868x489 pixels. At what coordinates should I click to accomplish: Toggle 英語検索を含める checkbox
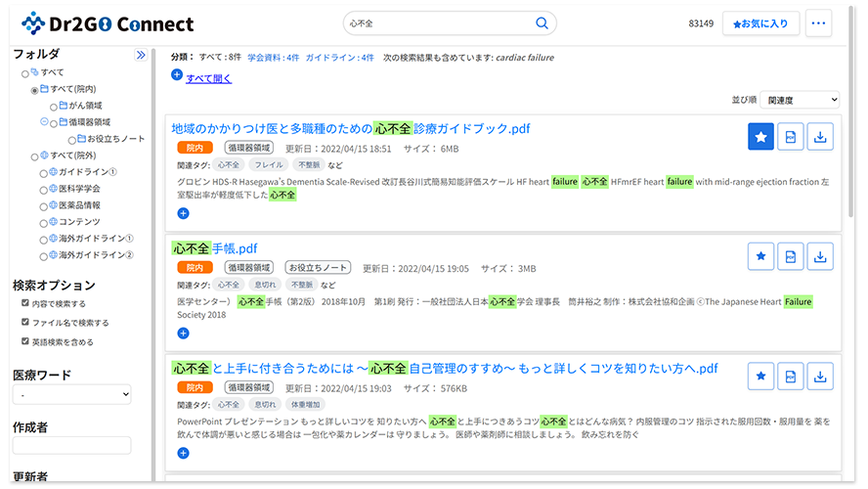(x=24, y=341)
